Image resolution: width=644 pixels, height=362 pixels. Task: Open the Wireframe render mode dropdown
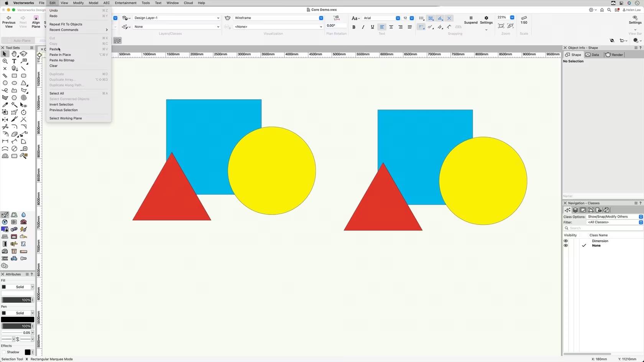(278, 18)
